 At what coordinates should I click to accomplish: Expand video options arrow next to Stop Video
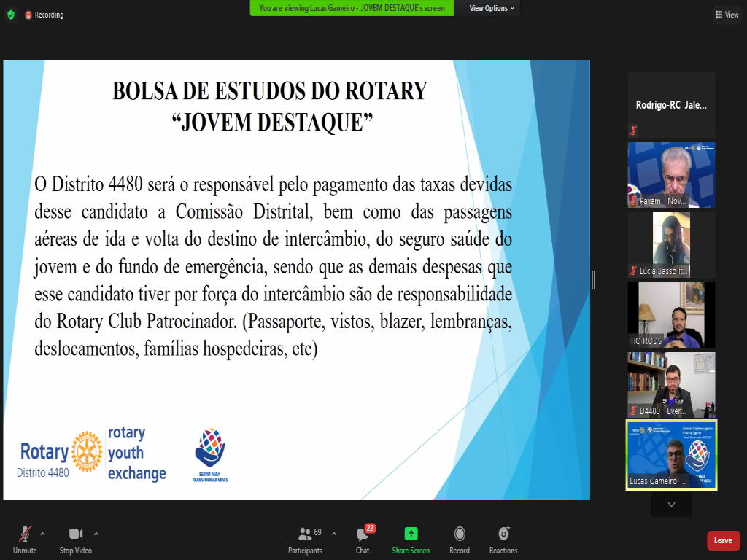click(96, 533)
